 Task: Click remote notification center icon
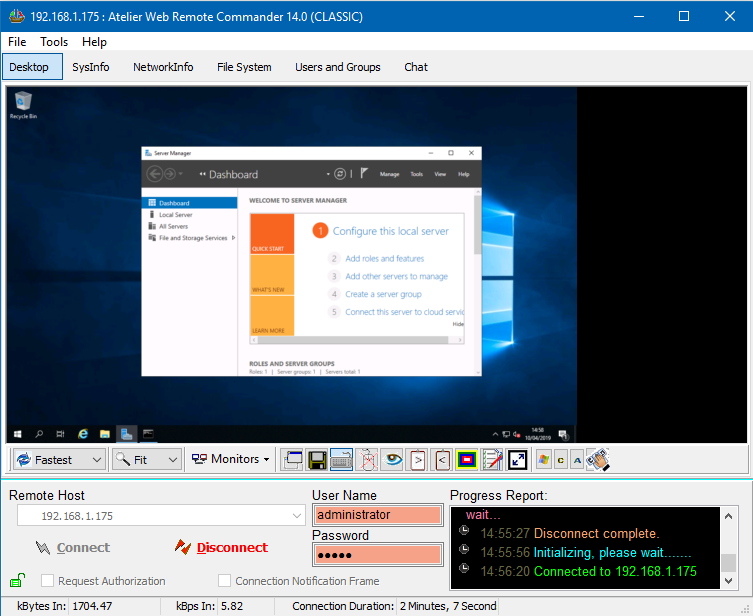(563, 435)
